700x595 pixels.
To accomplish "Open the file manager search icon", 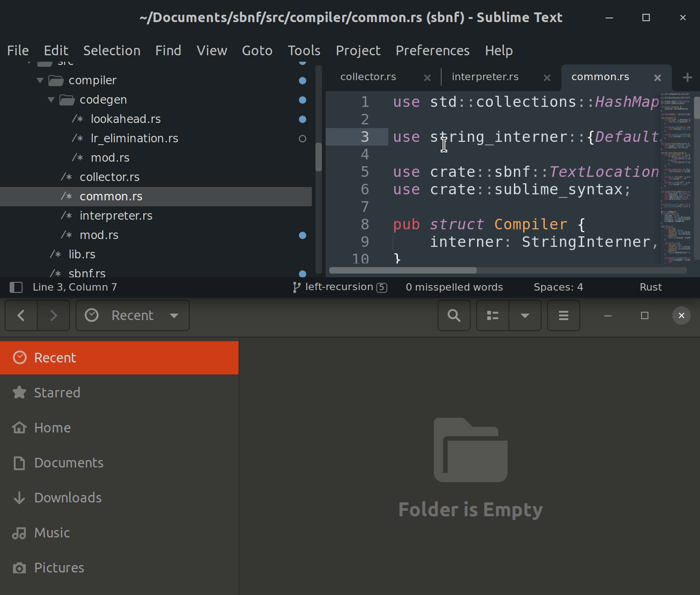I will point(454,315).
